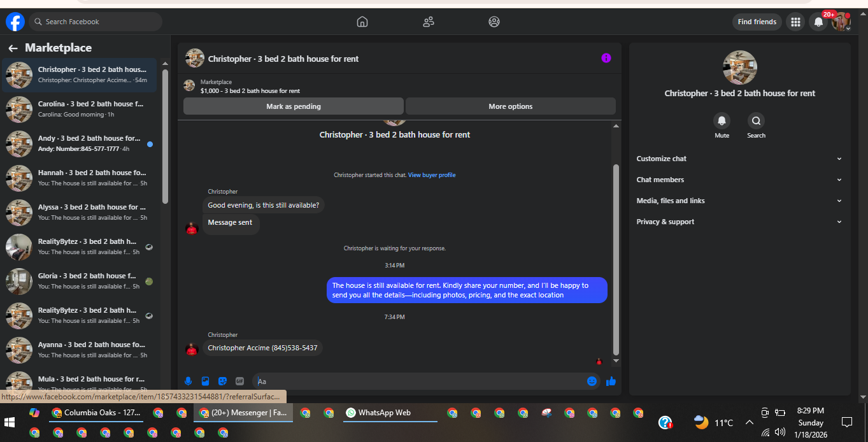This screenshot has width=868, height=442.
Task: Open the Friends icon in top bar
Action: [x=429, y=22]
